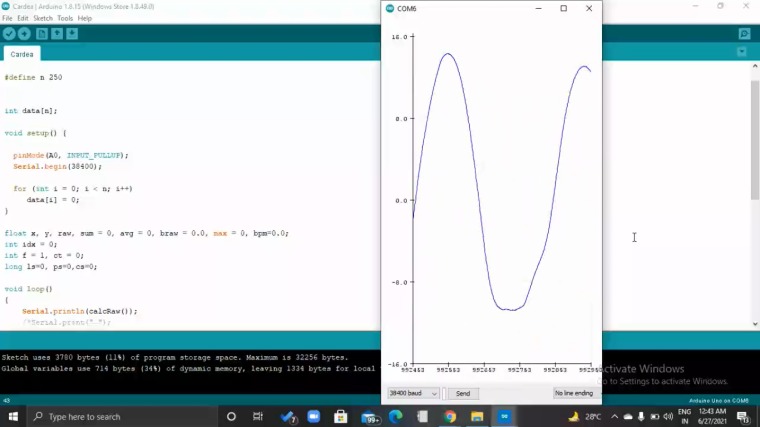The width and height of the screenshot is (760, 427).
Task: Open the 38400 baud rate dropdown
Action: click(413, 393)
